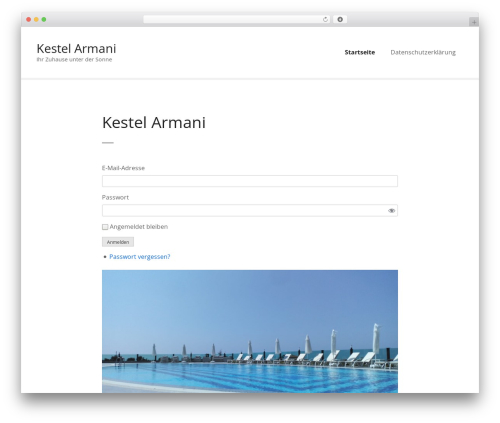
Task: Click the Passwort label text
Action: (115, 197)
